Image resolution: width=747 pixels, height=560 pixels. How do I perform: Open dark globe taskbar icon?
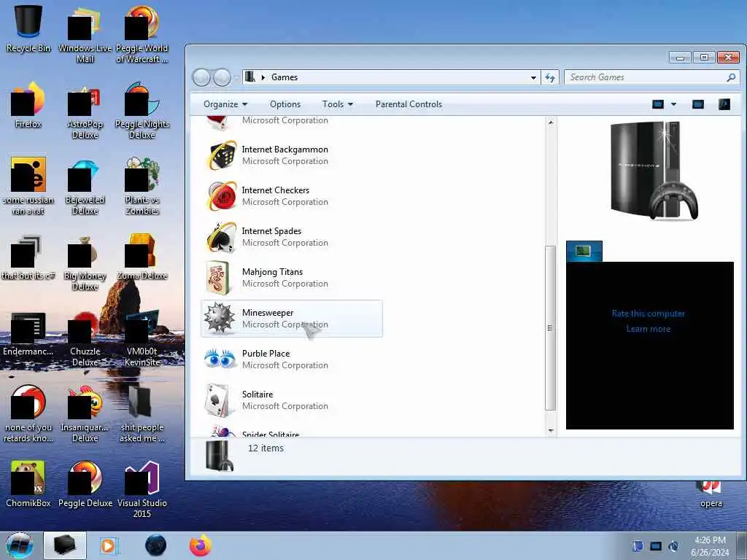pyautogui.click(x=155, y=545)
